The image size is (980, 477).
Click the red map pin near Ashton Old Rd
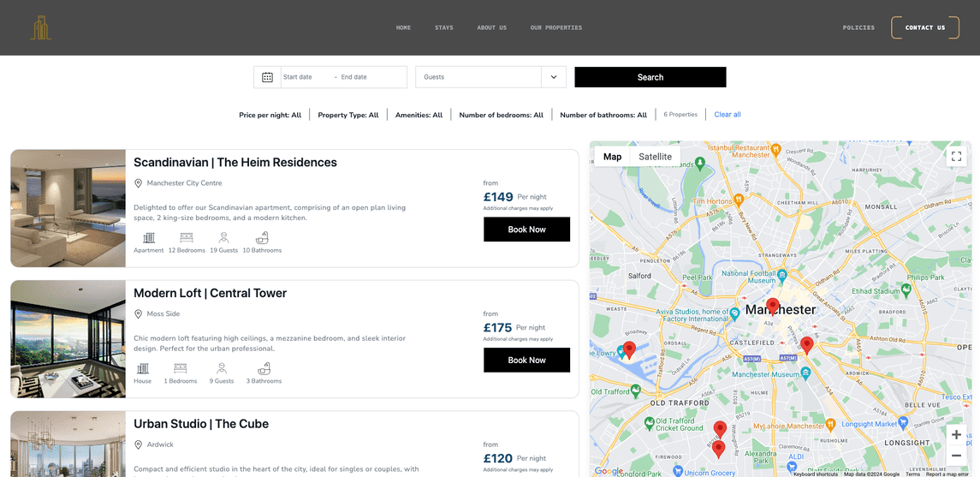807,345
